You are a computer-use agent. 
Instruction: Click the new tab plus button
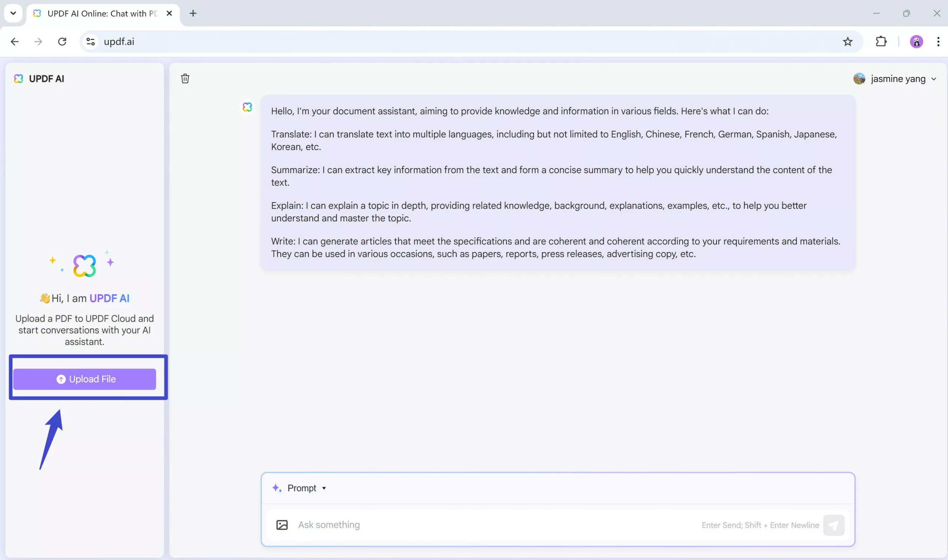[193, 13]
